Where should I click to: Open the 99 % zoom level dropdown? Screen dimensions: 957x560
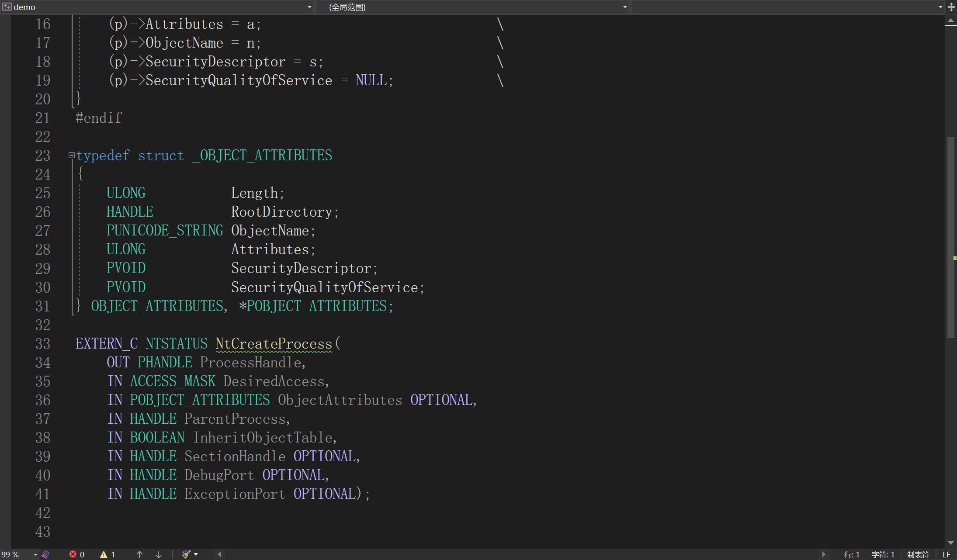(35, 554)
